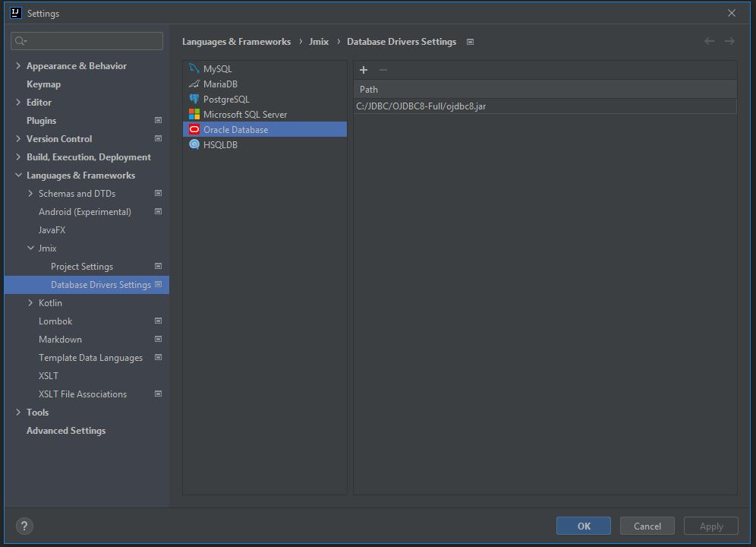Select JavaFX settings
The image size is (756, 547).
[x=52, y=229]
